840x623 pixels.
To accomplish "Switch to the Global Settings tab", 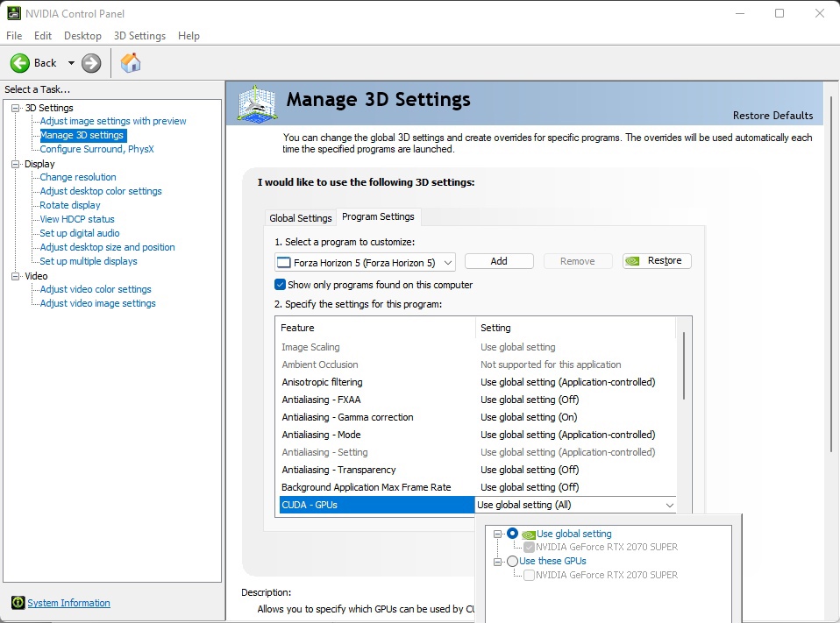I will pos(301,218).
